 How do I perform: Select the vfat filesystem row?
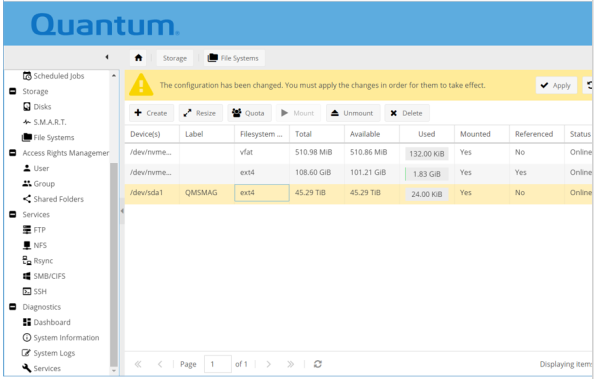(358, 153)
